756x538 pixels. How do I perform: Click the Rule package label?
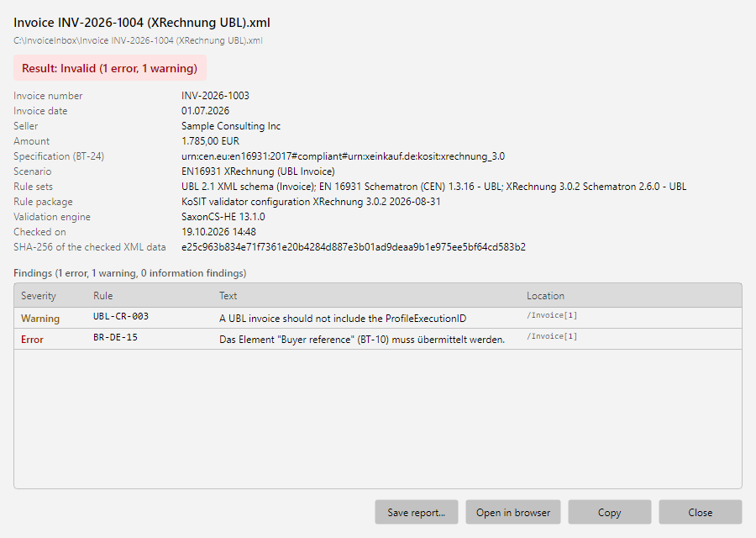(x=43, y=202)
